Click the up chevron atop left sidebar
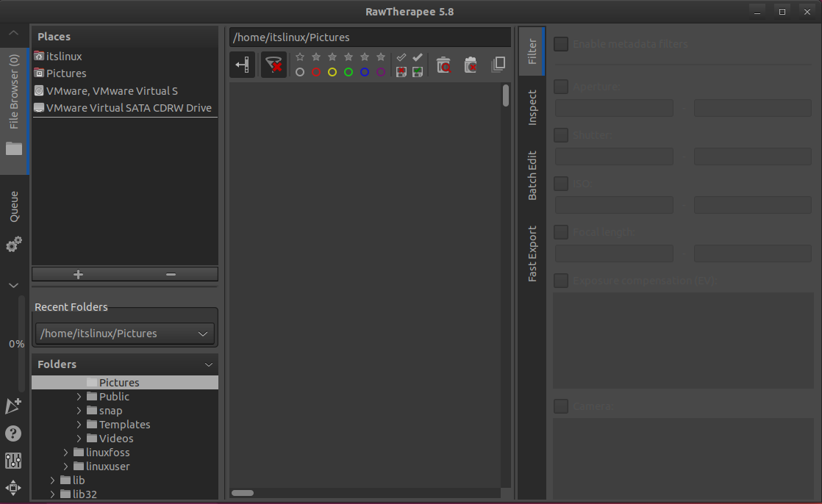822x504 pixels. [14, 33]
